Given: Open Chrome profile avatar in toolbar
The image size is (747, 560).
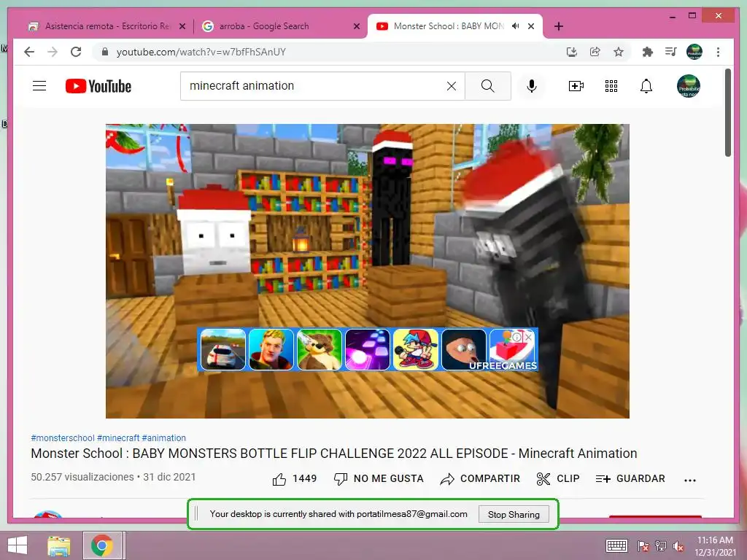Looking at the screenshot, I should pos(694,52).
